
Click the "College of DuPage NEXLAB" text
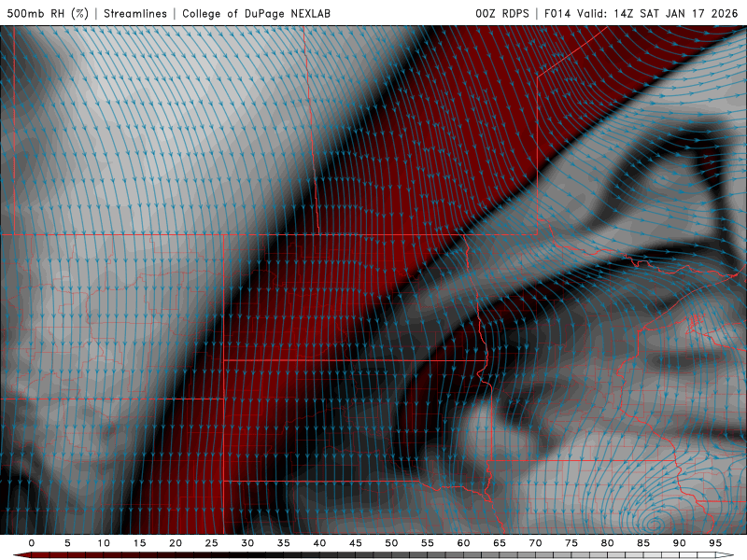click(x=256, y=13)
